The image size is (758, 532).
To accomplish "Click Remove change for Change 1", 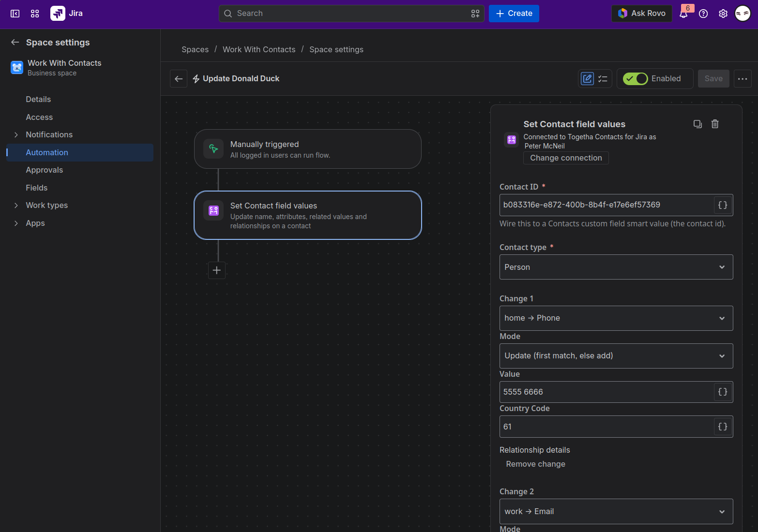I will click(x=535, y=464).
